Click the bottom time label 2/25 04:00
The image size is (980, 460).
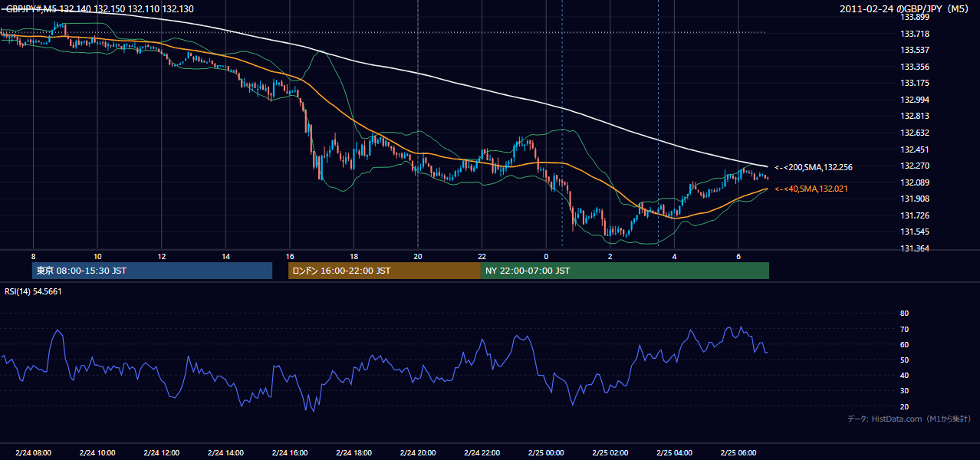click(674, 453)
